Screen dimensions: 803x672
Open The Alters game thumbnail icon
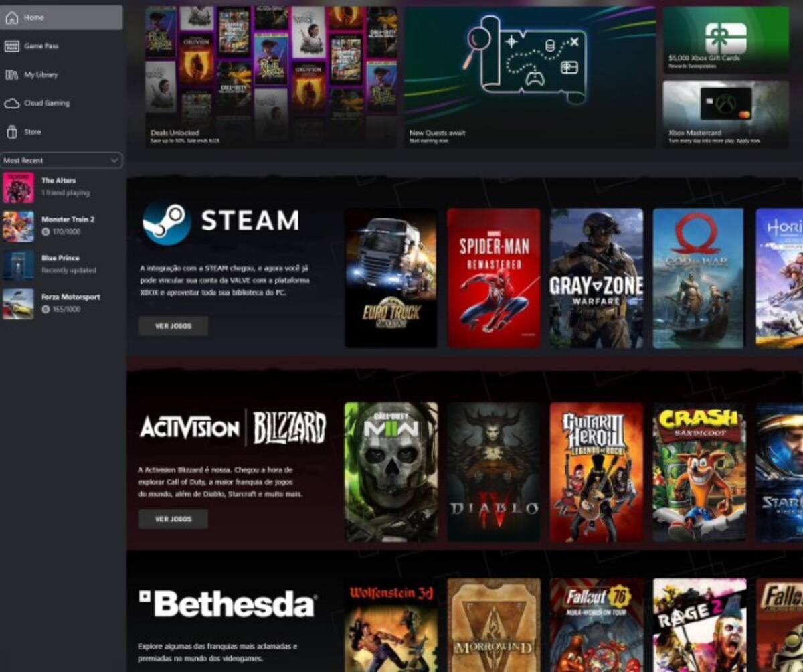[x=18, y=187]
